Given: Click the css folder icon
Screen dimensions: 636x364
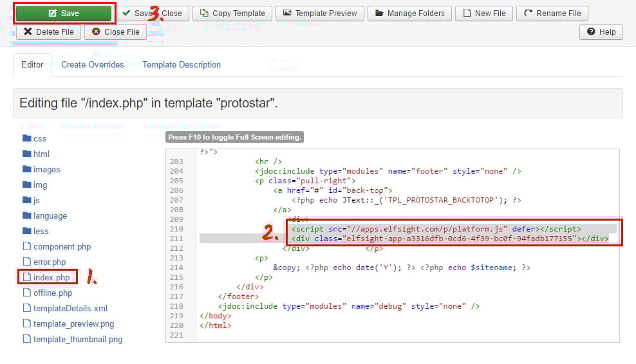Looking at the screenshot, I should (27, 138).
